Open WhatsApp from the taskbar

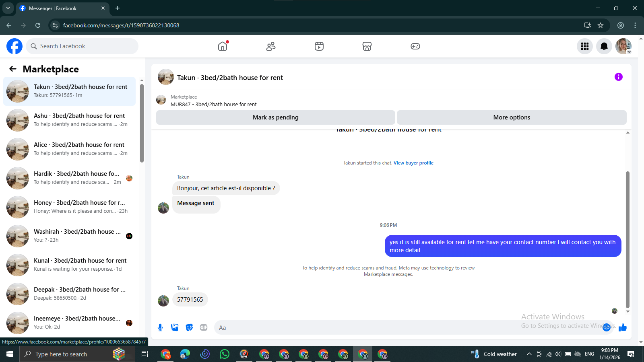[x=225, y=354]
